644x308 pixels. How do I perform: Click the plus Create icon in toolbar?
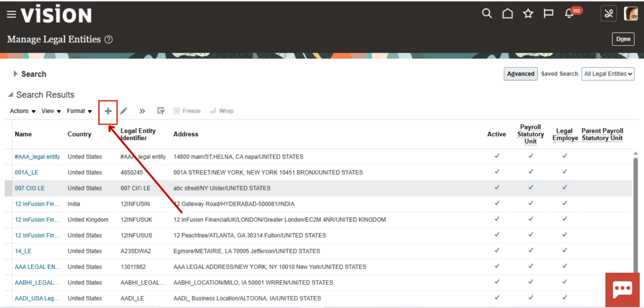pyautogui.click(x=108, y=111)
